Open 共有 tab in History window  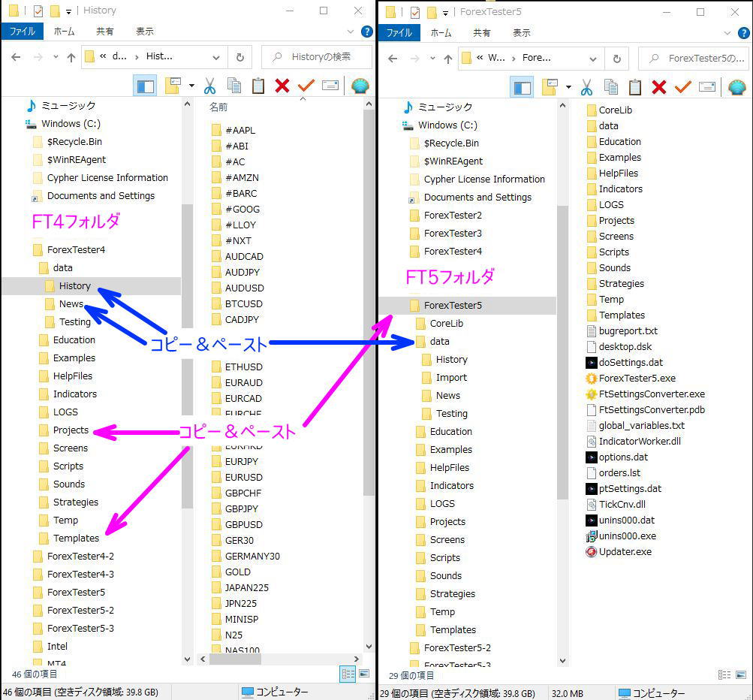(104, 32)
